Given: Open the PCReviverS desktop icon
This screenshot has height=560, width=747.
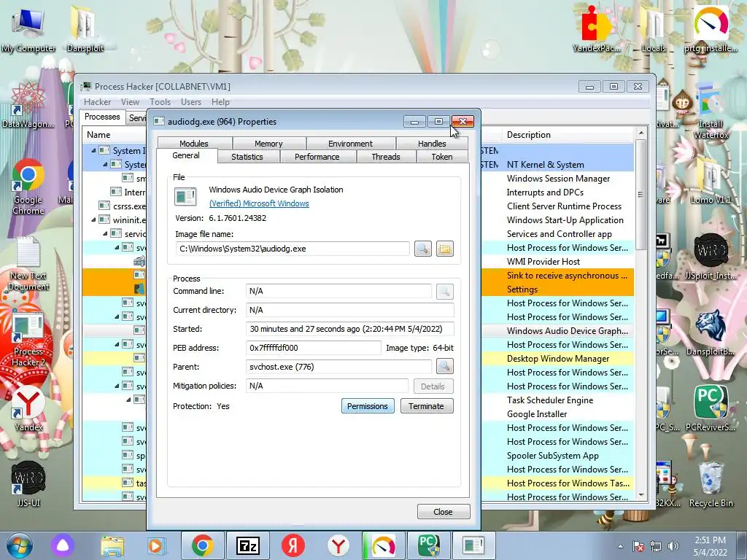Looking at the screenshot, I should 711,408.
